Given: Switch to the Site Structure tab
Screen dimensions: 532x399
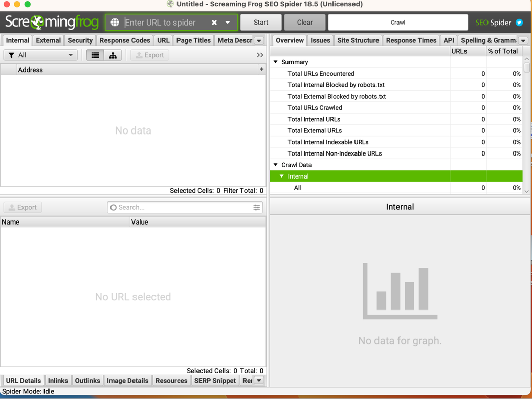Looking at the screenshot, I should [358, 41].
